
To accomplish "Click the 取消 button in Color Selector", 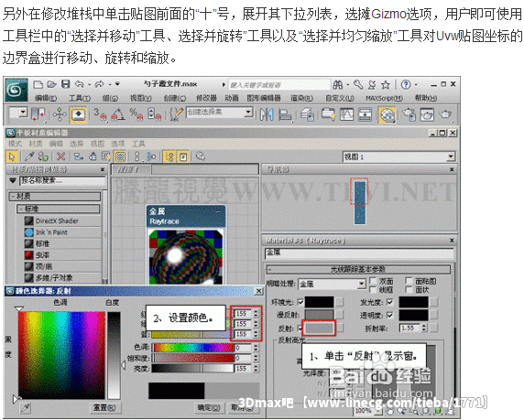I will (x=243, y=408).
